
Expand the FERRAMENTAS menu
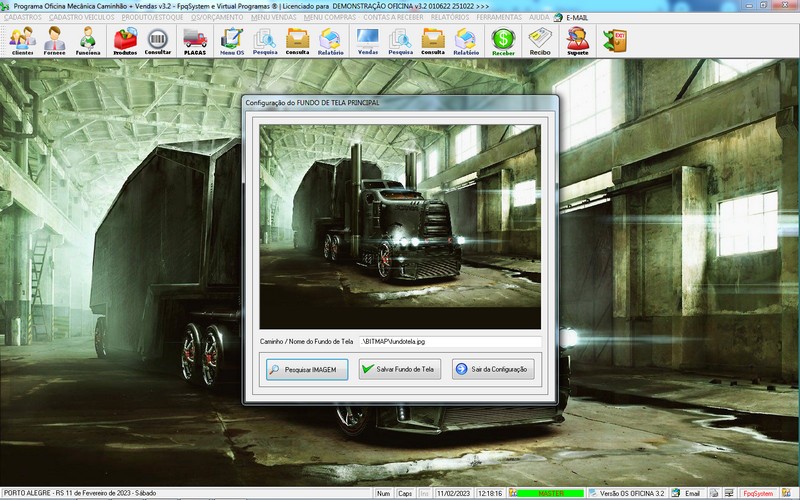click(x=497, y=18)
